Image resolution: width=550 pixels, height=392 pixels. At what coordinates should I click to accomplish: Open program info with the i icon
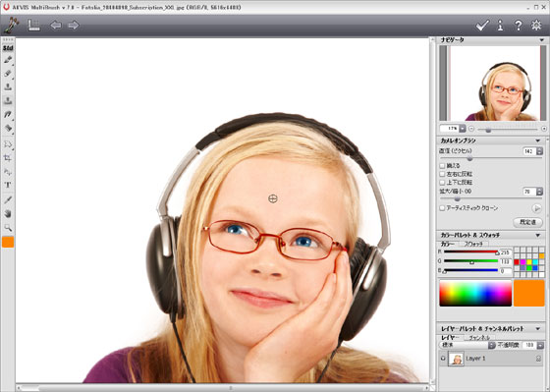click(x=500, y=26)
